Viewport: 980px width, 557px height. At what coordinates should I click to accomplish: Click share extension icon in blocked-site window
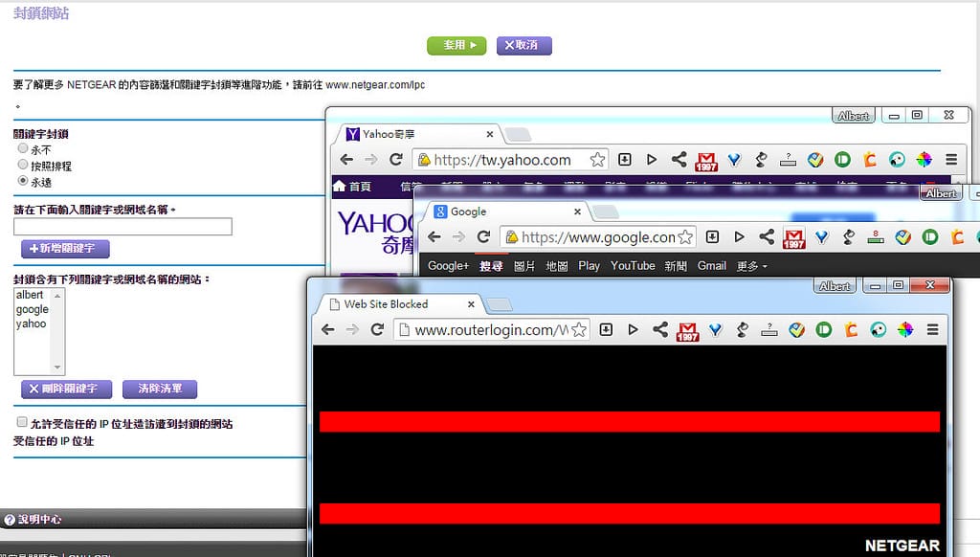tap(660, 329)
